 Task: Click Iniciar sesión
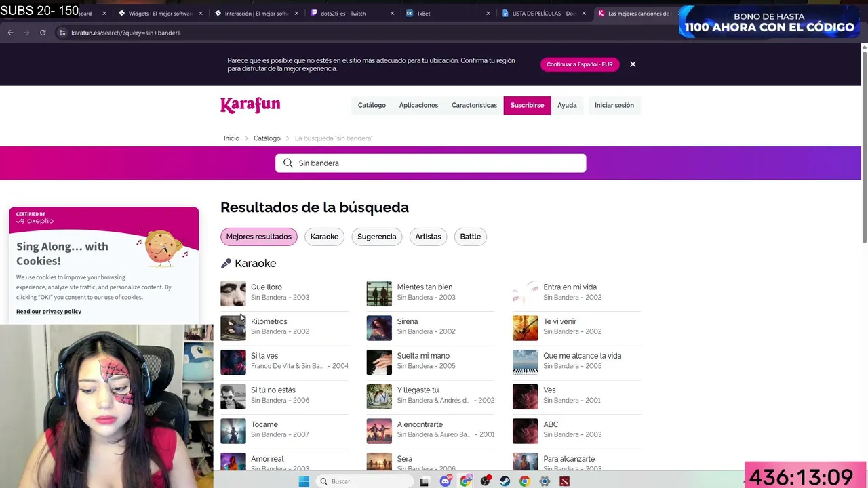614,105
